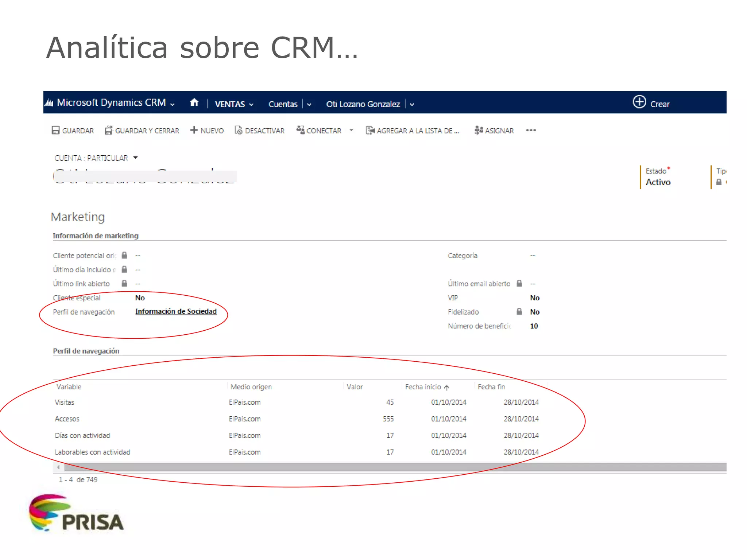Screen dimensions: 747x560
Task: Toggle the Fidelizado No value
Action: click(x=535, y=312)
